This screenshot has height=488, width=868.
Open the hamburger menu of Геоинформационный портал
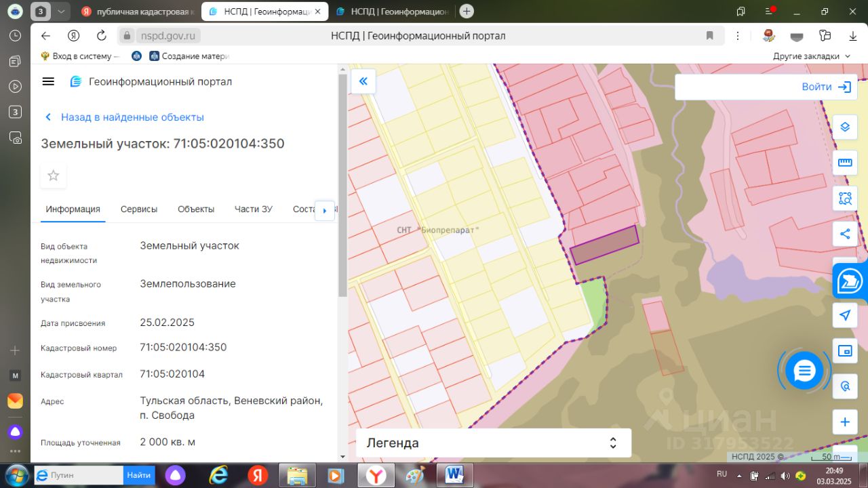[x=48, y=81]
